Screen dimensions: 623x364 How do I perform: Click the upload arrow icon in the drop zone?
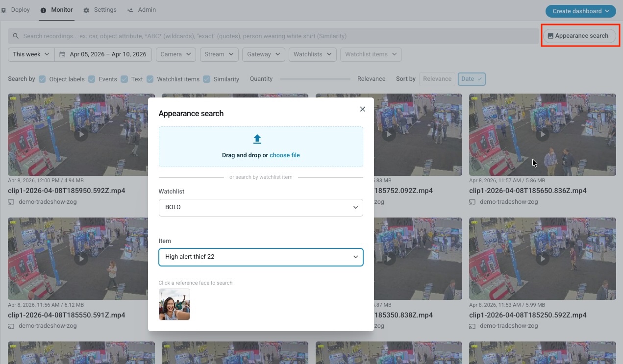pos(257,139)
